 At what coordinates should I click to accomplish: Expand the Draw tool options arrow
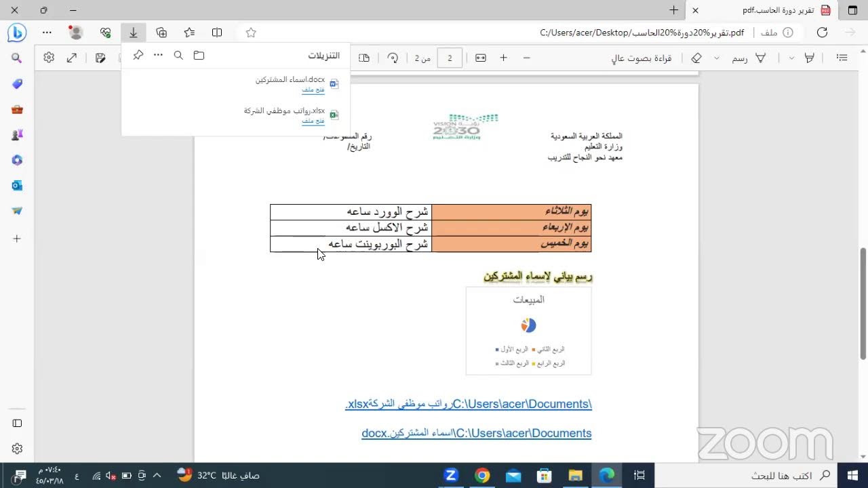click(x=717, y=58)
